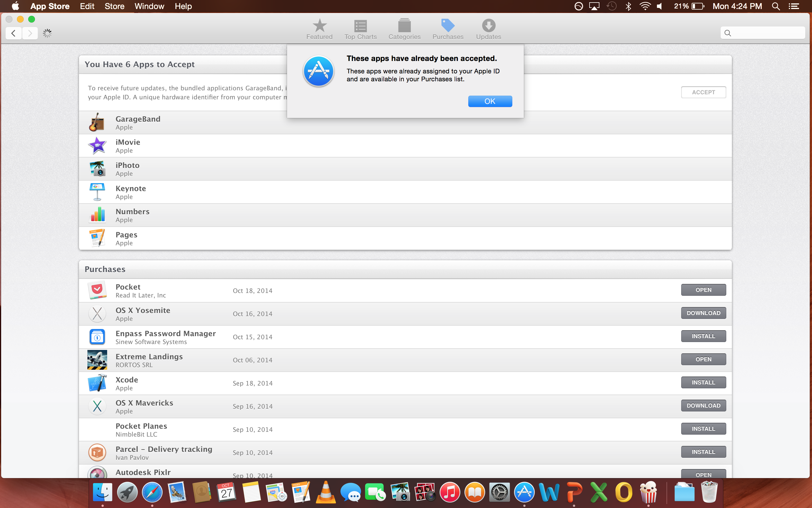This screenshot has width=812, height=508.
Task: Open the Featured star tab
Action: (x=319, y=29)
